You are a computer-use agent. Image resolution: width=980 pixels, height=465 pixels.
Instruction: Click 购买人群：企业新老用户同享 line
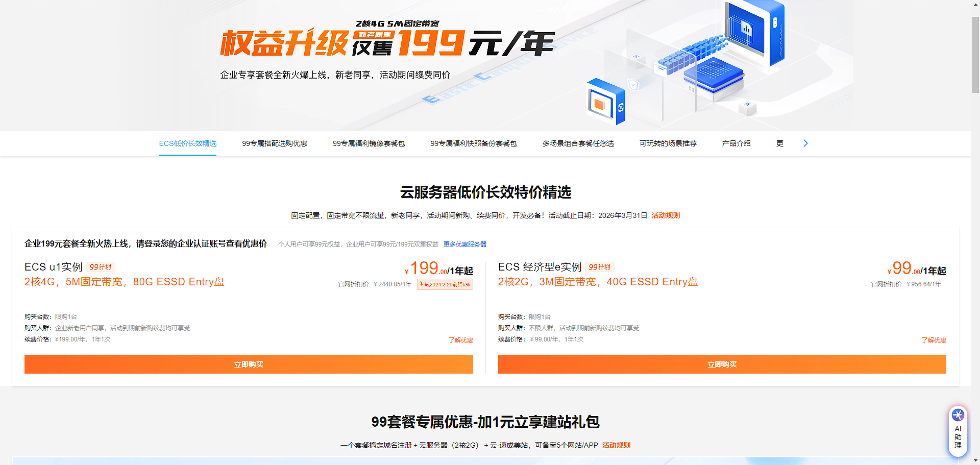point(107,328)
